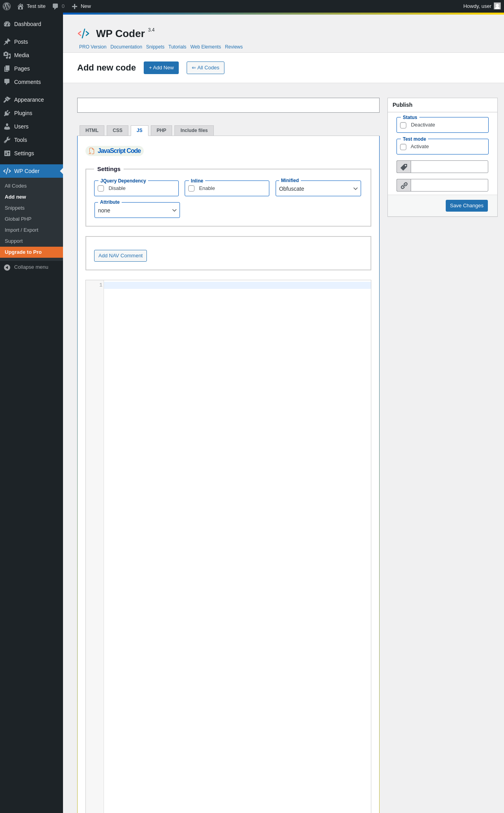Open the Attribute none dropdown
The height and width of the screenshot is (813, 504).
point(137,210)
